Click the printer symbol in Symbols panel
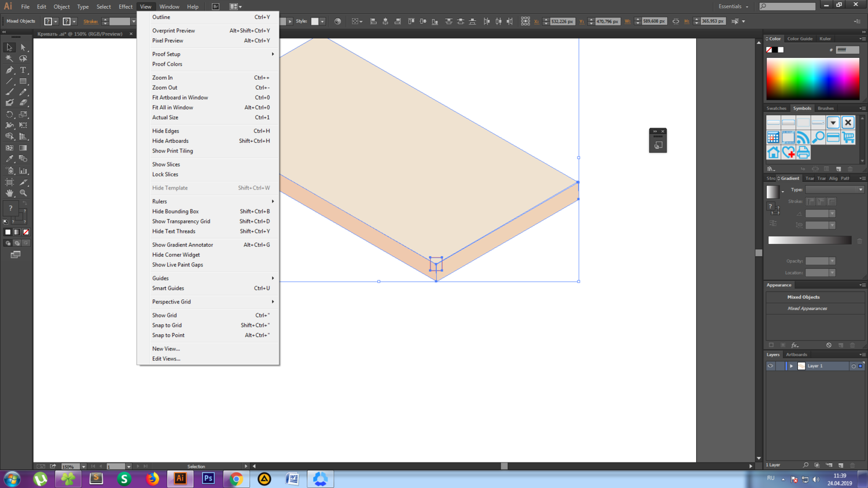Screen dimensions: 868x488 pos(803,153)
